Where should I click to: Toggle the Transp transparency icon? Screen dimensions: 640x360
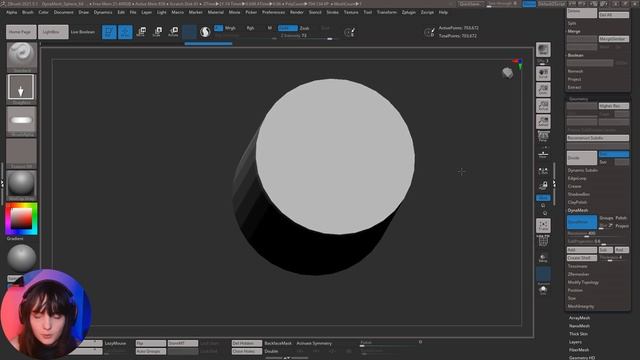click(543, 258)
